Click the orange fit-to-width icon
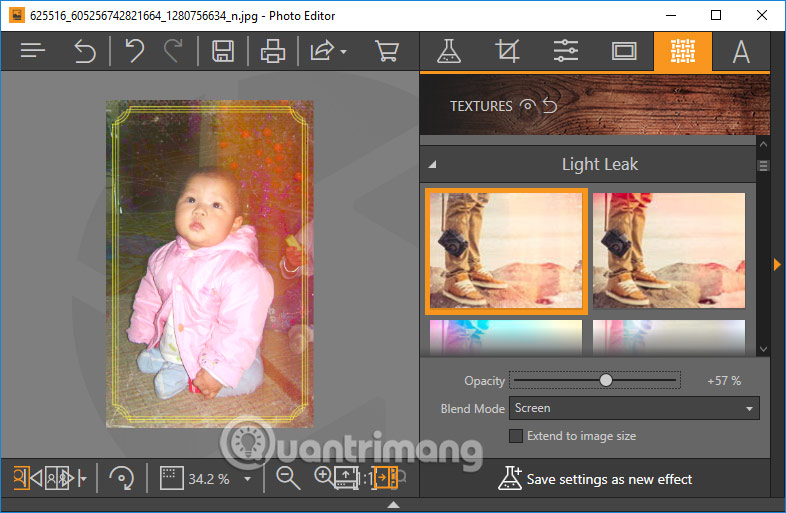This screenshot has height=513, width=786. point(386,477)
